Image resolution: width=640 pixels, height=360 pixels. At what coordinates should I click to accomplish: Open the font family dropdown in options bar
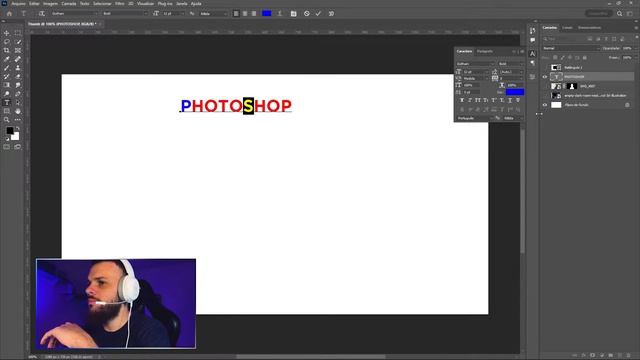pos(74,13)
